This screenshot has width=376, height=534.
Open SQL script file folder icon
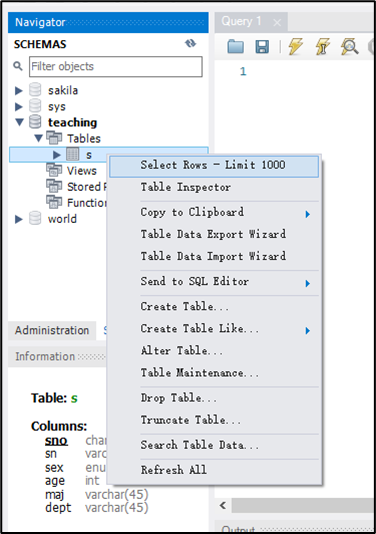click(x=235, y=46)
